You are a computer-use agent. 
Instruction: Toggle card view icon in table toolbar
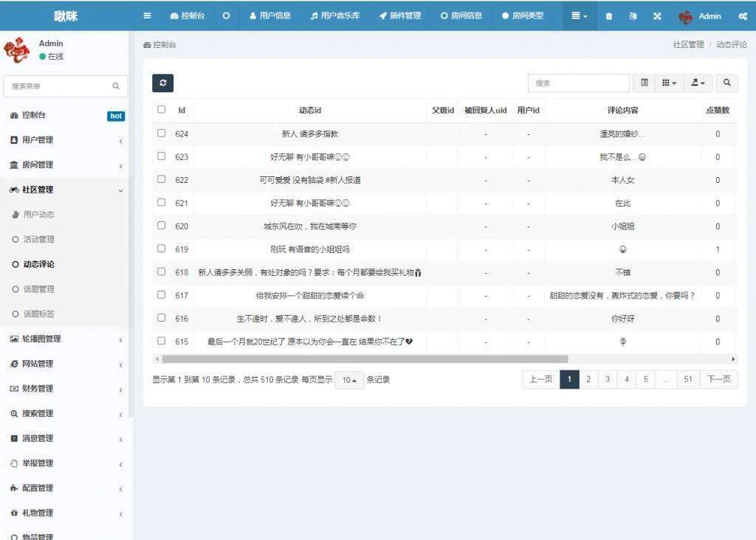645,83
